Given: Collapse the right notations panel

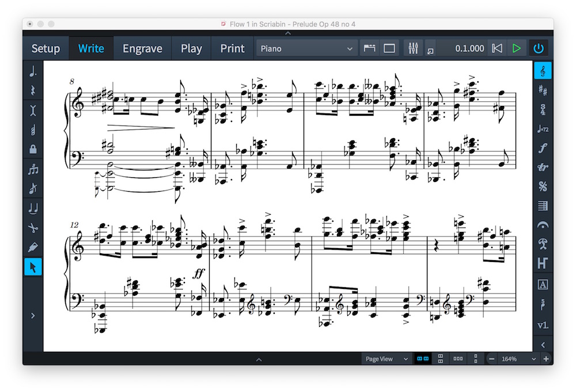Looking at the screenshot, I should [543, 345].
